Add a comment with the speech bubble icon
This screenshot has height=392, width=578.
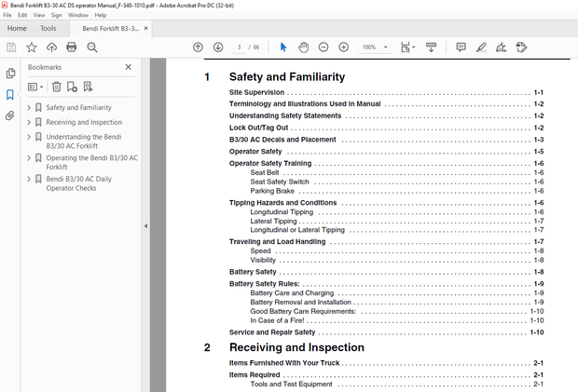point(461,47)
